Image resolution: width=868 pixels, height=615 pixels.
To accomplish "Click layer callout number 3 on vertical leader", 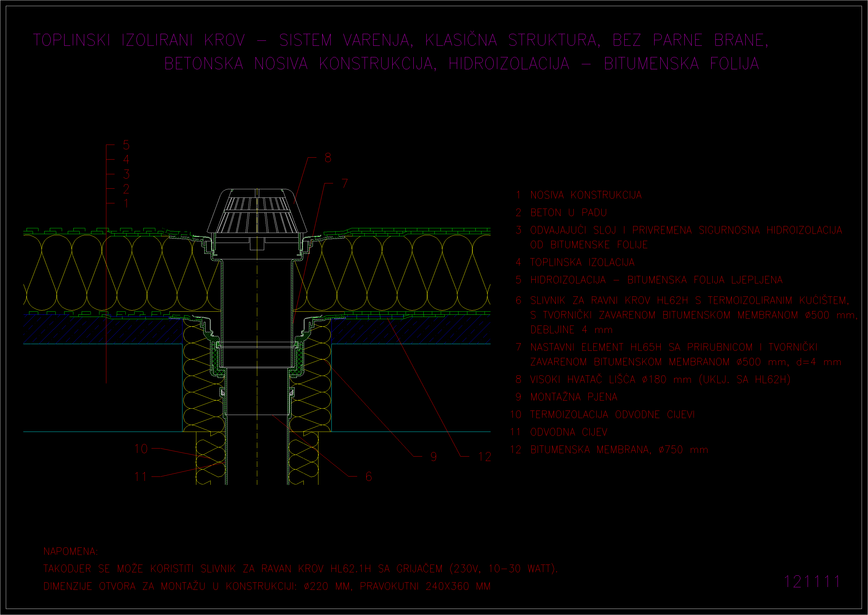I will 126,174.
